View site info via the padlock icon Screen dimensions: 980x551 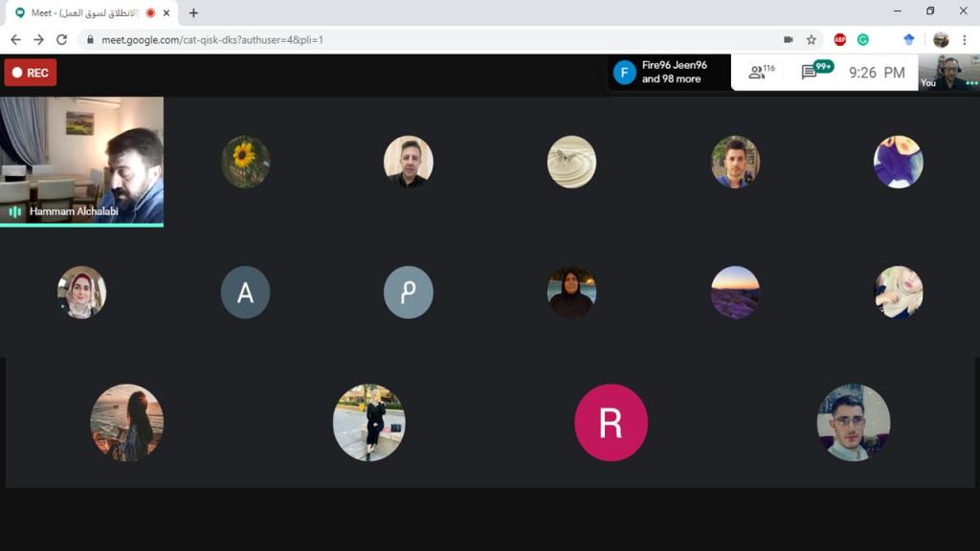coord(90,40)
